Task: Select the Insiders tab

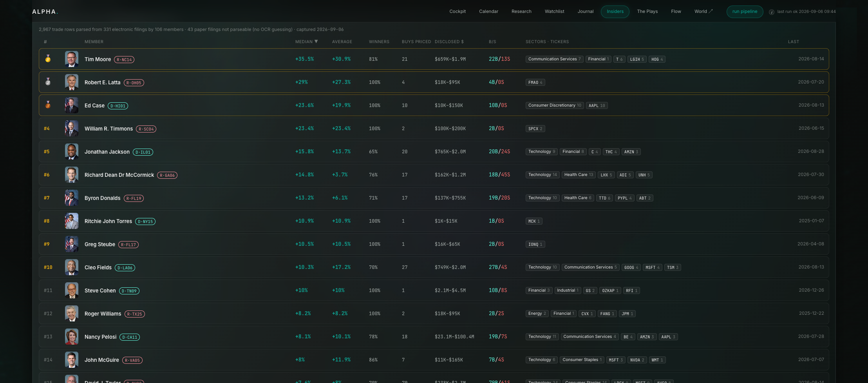Action: 615,11
